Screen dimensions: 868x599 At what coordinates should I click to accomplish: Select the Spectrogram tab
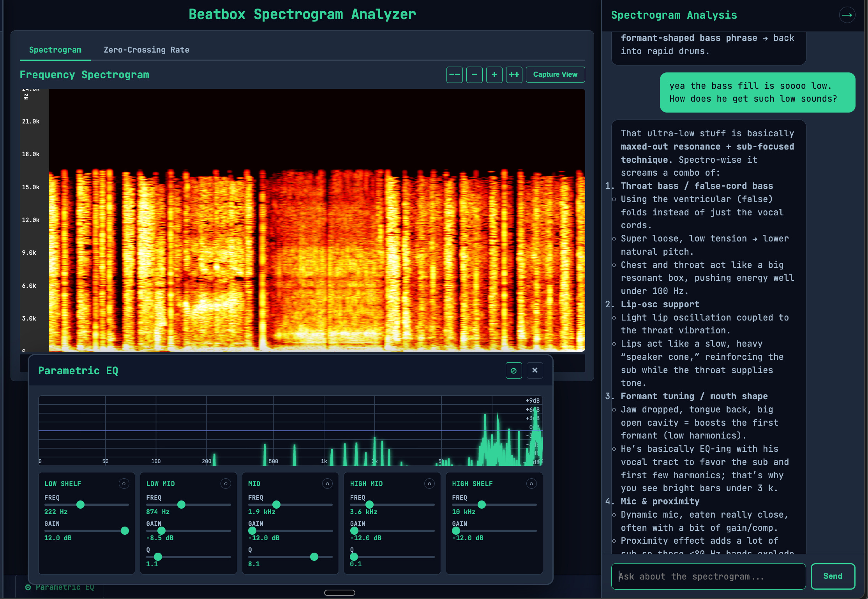(x=55, y=50)
